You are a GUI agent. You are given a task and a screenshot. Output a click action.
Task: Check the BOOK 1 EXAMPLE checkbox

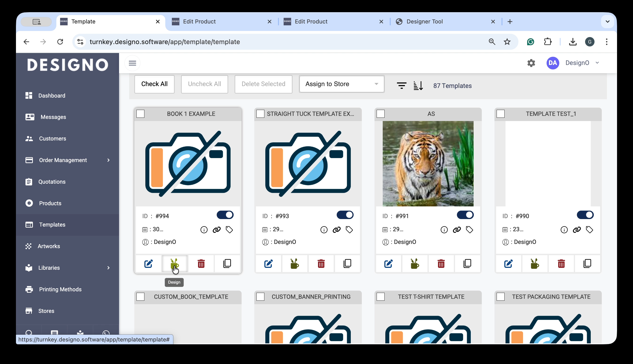tap(140, 114)
